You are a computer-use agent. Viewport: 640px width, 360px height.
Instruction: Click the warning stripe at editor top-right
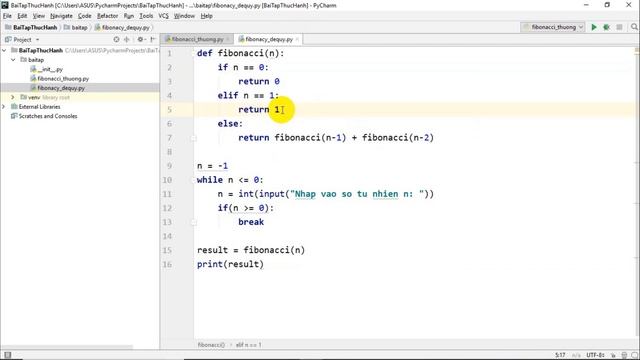coord(637,51)
